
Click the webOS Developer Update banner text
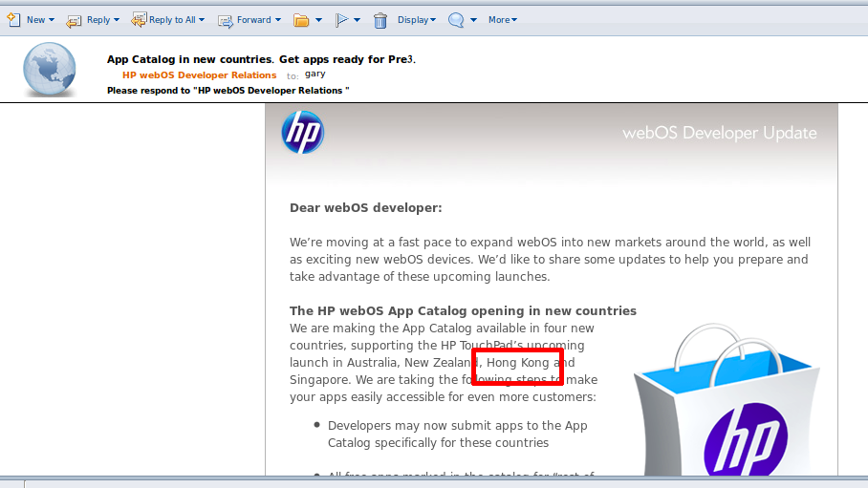pos(720,133)
